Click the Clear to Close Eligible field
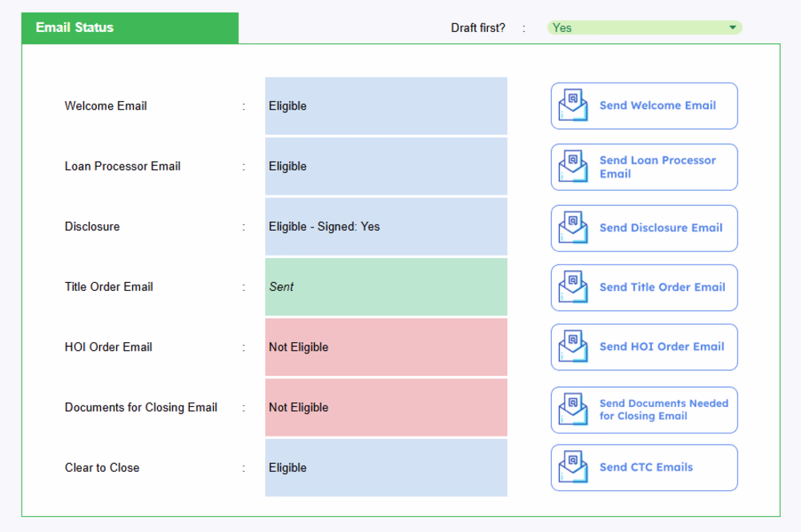 [386, 468]
